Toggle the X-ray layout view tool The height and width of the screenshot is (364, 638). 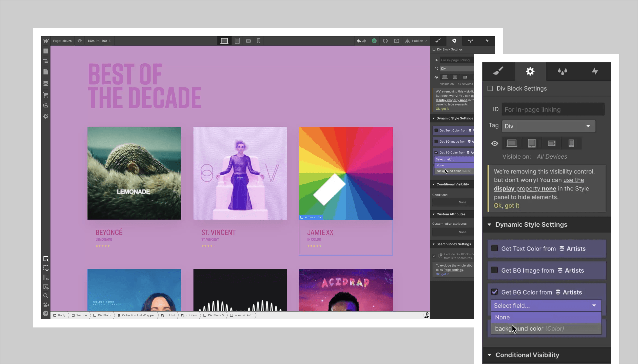pos(46,286)
